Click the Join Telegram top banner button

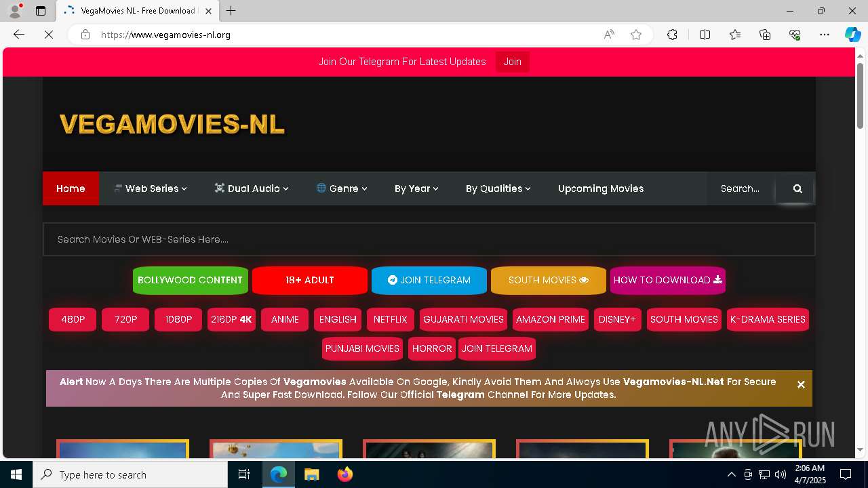(x=512, y=62)
